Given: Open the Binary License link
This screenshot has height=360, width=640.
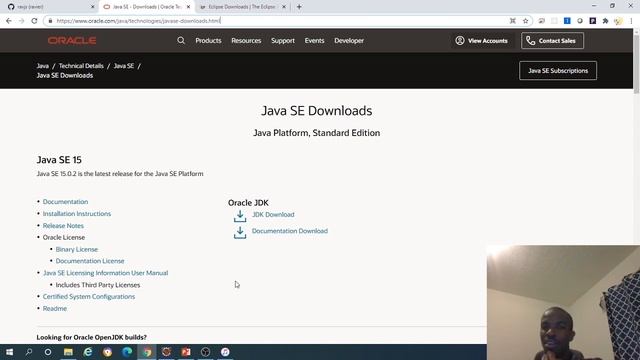Looking at the screenshot, I should [77, 249].
